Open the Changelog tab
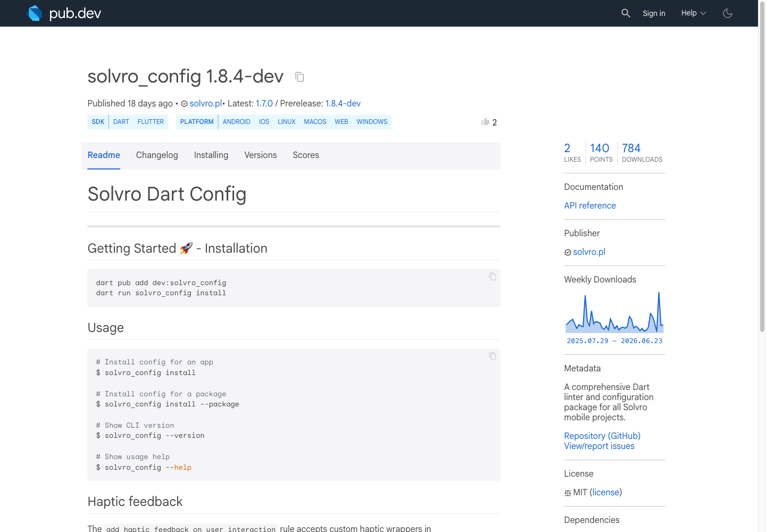 click(157, 155)
